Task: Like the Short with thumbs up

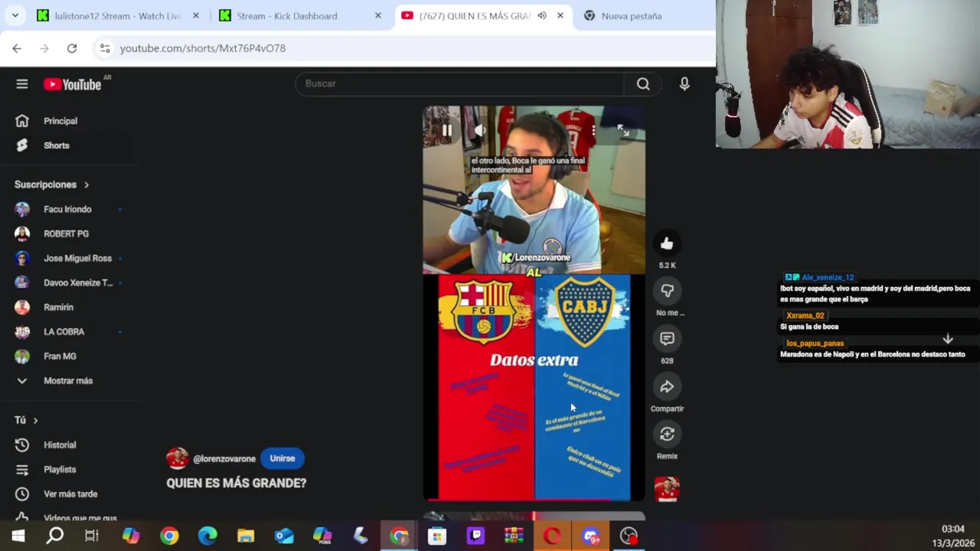Action: (x=667, y=243)
